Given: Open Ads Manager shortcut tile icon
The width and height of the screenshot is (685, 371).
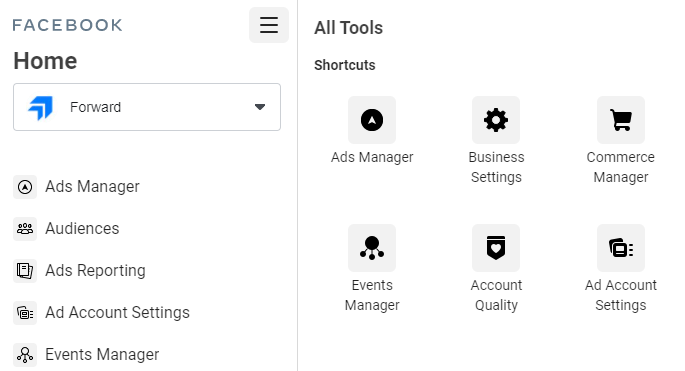Looking at the screenshot, I should [372, 120].
